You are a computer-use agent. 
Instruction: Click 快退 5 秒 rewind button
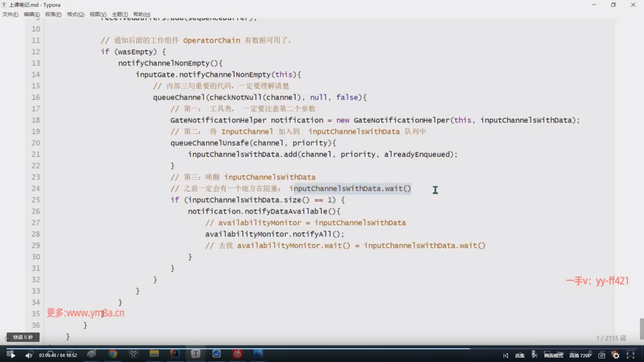click(23, 337)
